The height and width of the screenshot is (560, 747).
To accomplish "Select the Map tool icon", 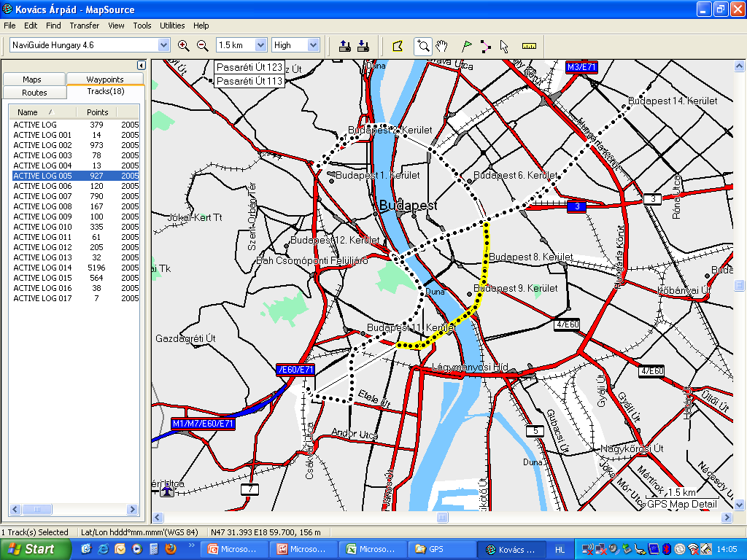I will pyautogui.click(x=398, y=46).
